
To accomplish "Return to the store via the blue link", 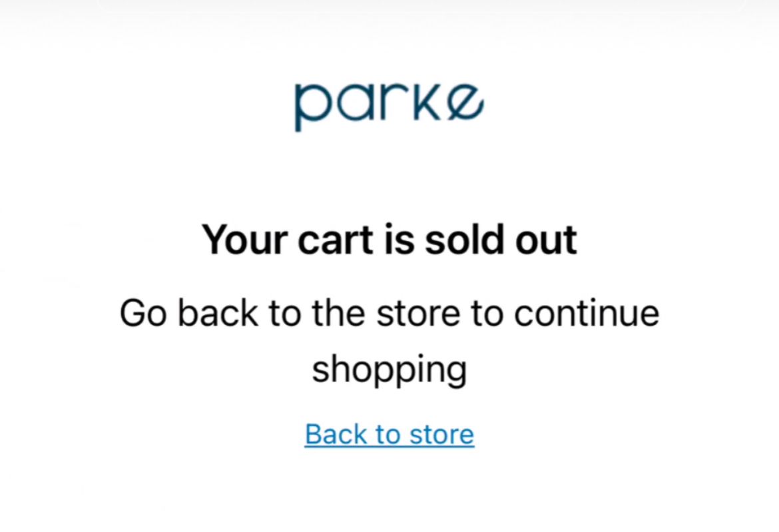I will 389,434.
